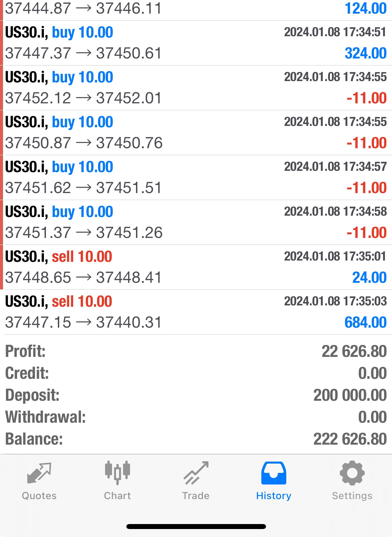392x537 pixels.
Task: Open the buy trade closed at 17:34:58
Action: point(196,222)
